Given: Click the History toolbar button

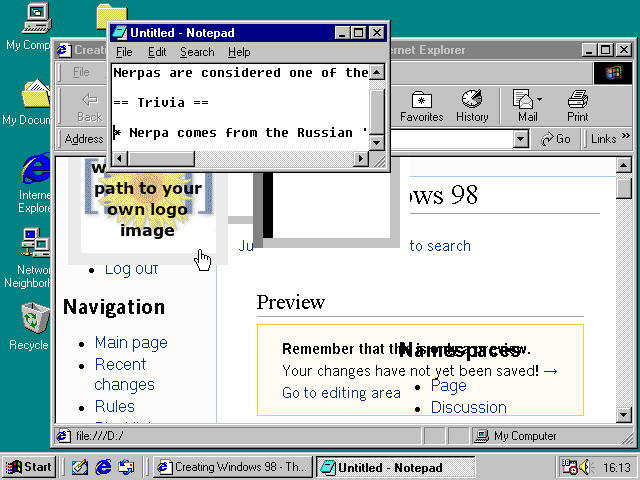Looking at the screenshot, I should click(x=472, y=105).
